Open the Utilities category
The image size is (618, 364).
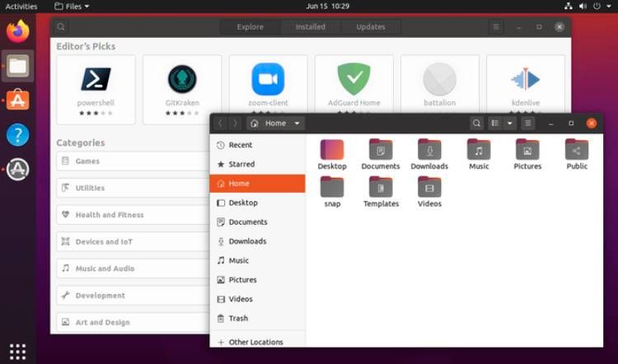click(133, 188)
